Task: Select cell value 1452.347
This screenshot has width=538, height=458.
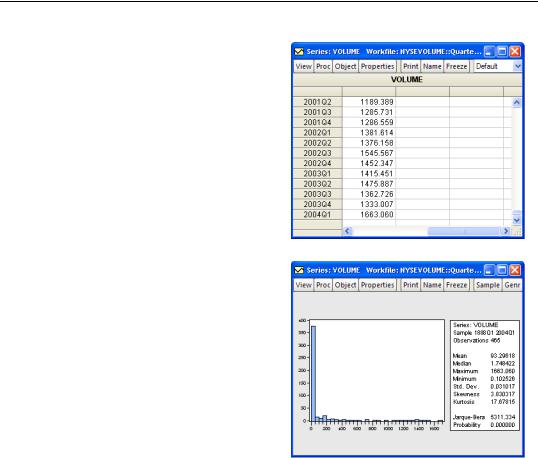Action: click(x=369, y=163)
